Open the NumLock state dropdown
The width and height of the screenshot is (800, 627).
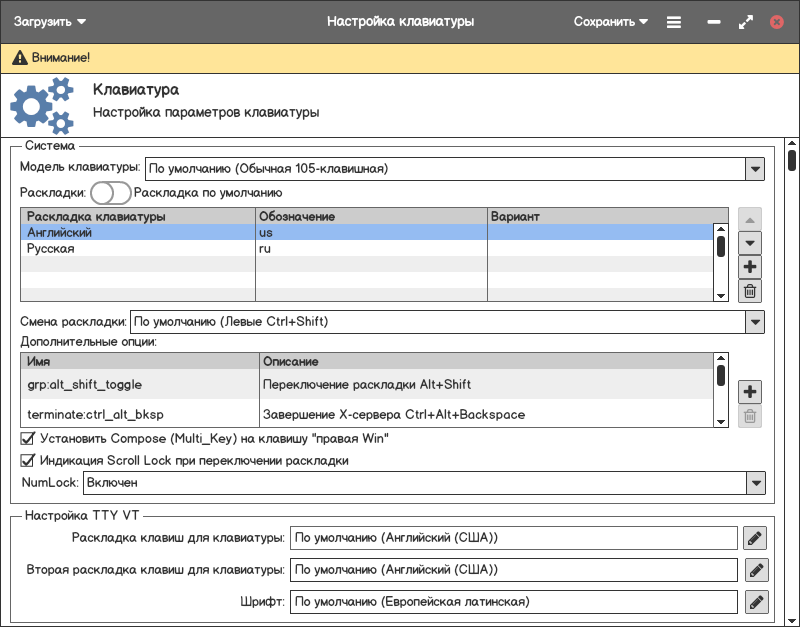755,483
